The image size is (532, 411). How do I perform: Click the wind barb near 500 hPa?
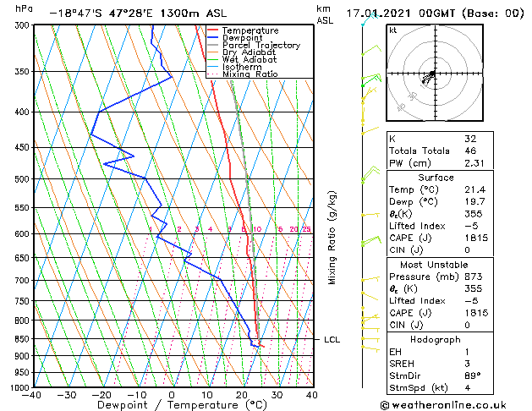pos(368,177)
